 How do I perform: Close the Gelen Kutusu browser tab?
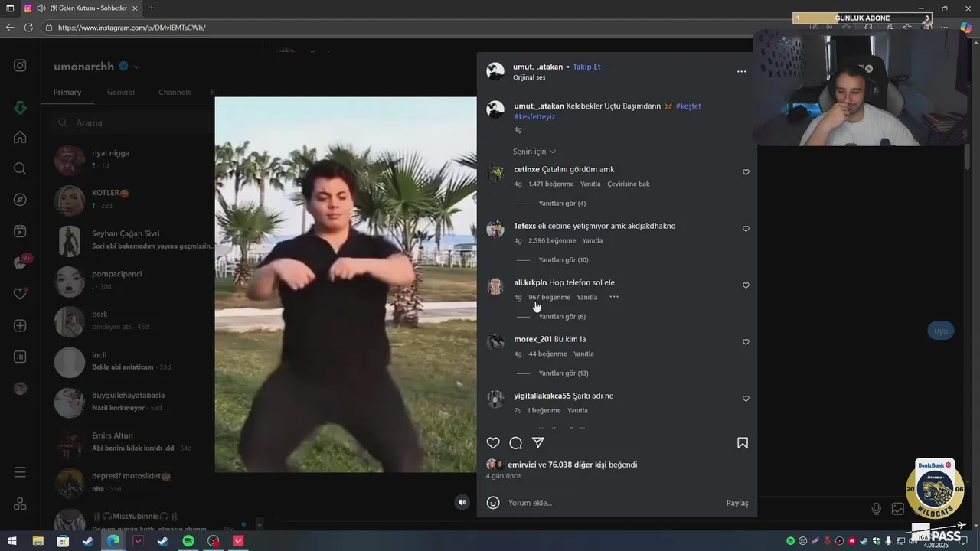click(136, 8)
